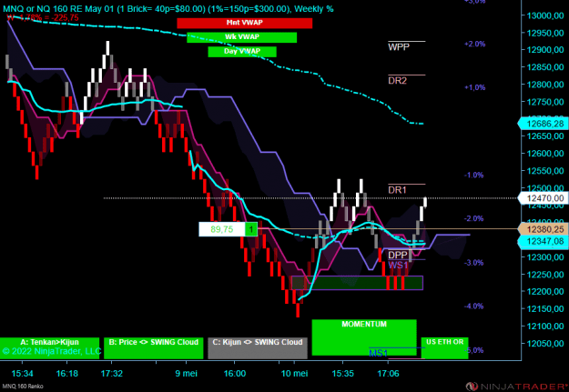Click the red weekly percent change text
Screen dimensions: 569x392
(x=43, y=17)
